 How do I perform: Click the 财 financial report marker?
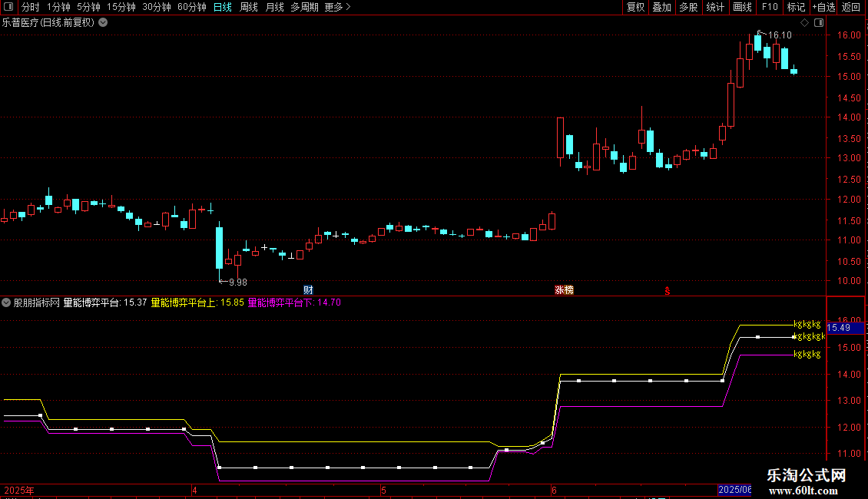(308, 290)
